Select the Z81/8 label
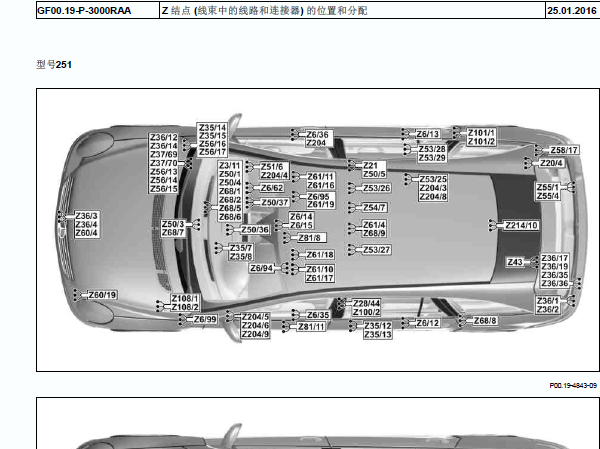600x449 pixels. (310, 238)
